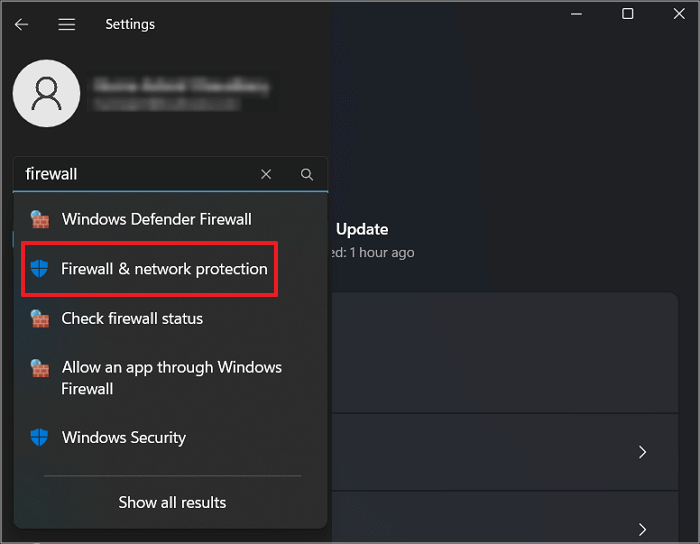Choose Check firewall status suggestion
Viewport: 700px width, 544px height.
pos(132,319)
